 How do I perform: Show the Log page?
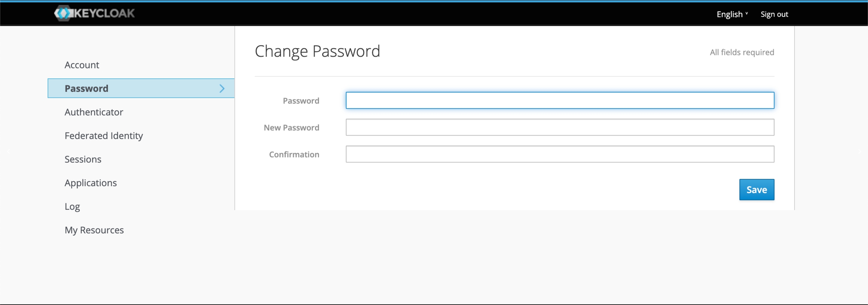click(x=72, y=206)
